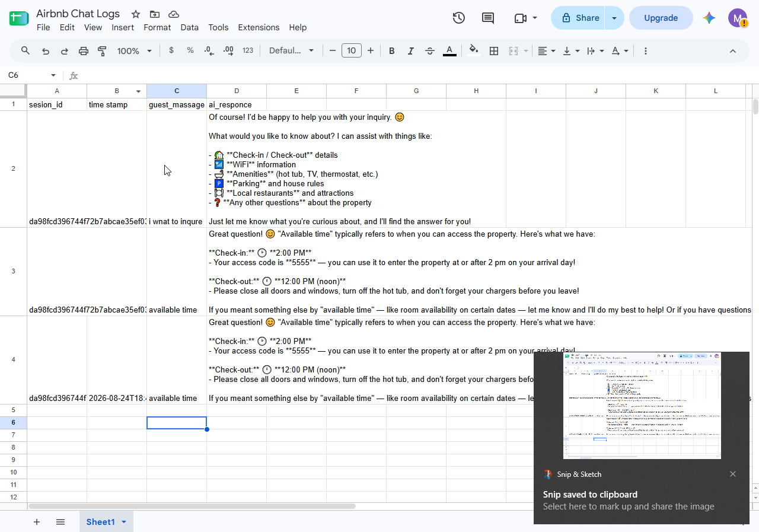
Task: Toggle Italic formatting
Action: 410,51
